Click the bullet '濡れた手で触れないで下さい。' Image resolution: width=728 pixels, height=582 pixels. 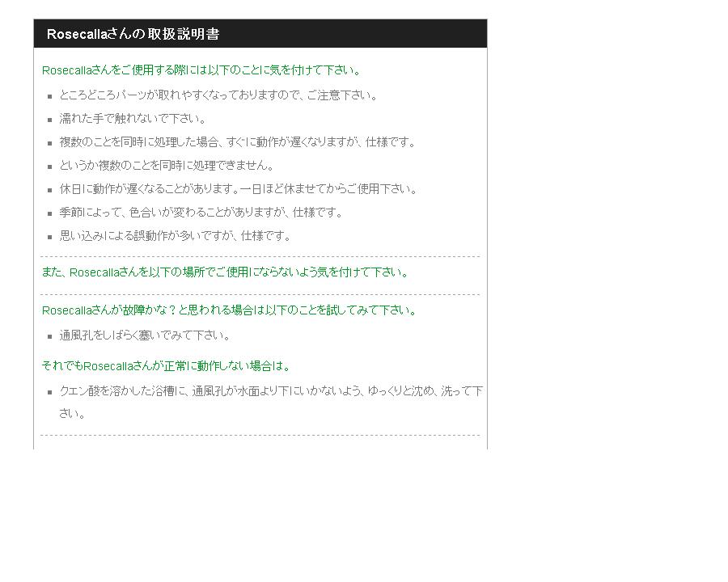click(x=133, y=118)
